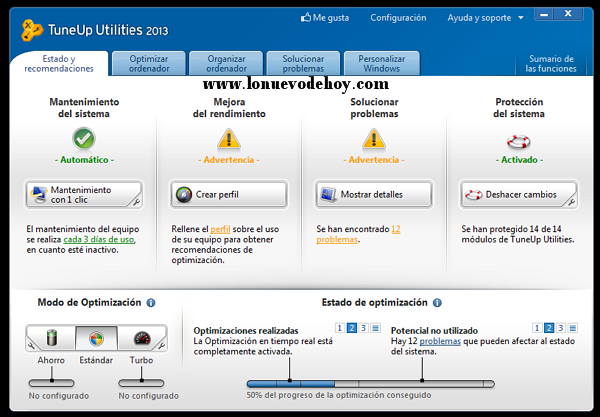Screen dimensions: 600x417
Task: Show page 2 of Optimizaciones realizadas
Action: [x=352, y=328]
